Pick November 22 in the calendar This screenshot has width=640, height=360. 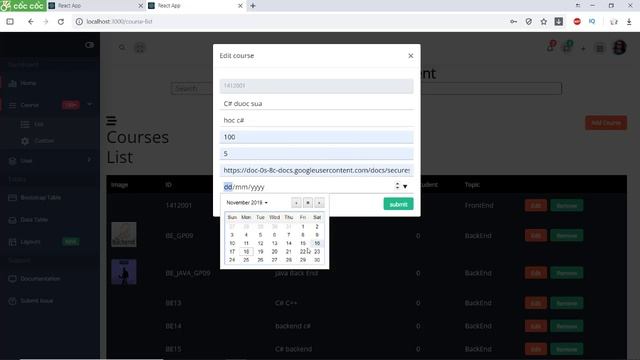coord(303,251)
